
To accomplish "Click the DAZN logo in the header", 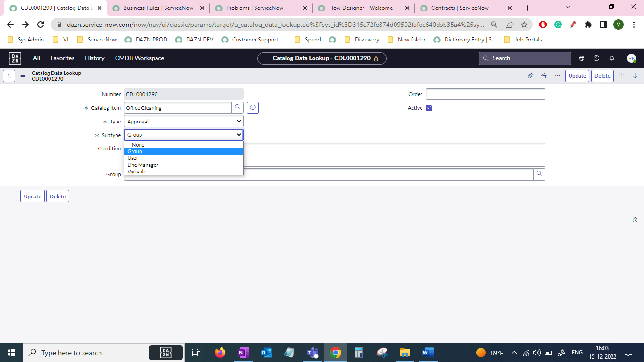I will point(15,58).
